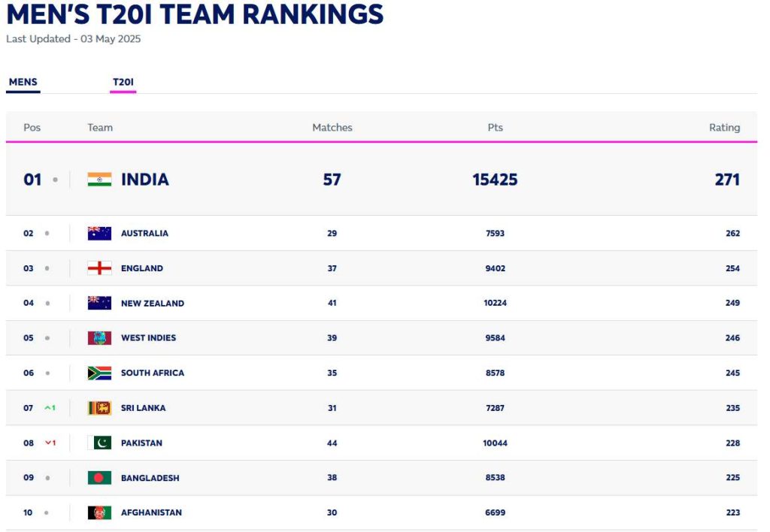Image resolution: width=770 pixels, height=532 pixels.
Task: Select the T20I format tab
Action: tap(123, 83)
